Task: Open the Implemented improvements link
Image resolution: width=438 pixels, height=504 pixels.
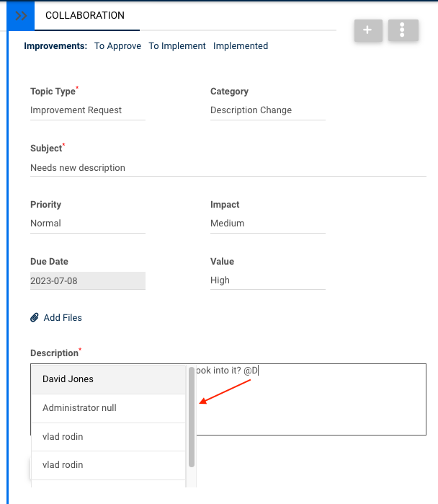Action: [x=241, y=46]
